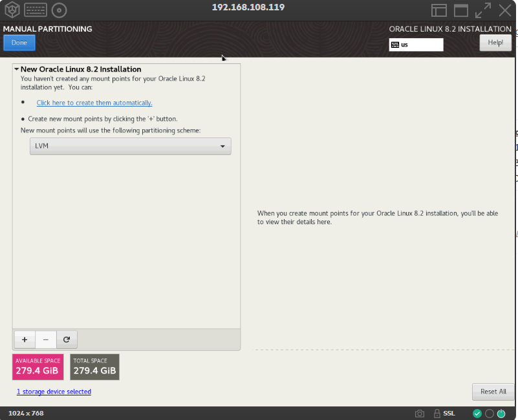The image size is (518, 420).
Task: Click the 'When you create mount points' details message
Action: click(x=378, y=218)
